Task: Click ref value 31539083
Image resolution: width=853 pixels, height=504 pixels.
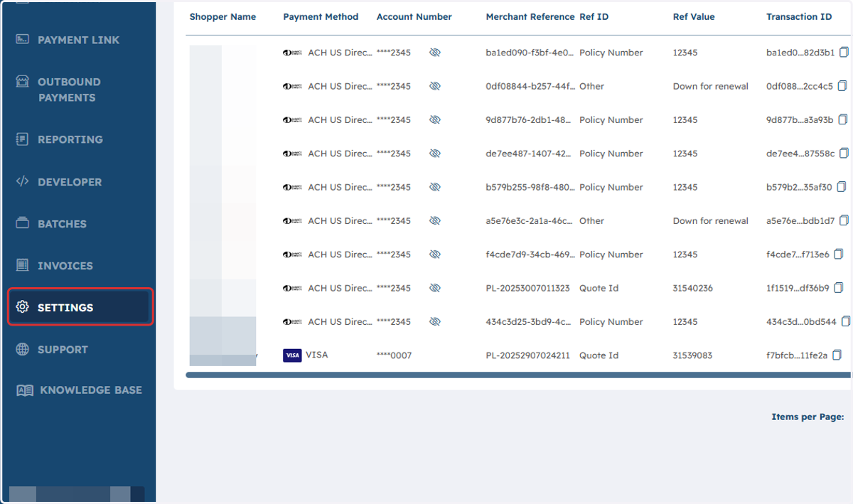Action: pos(693,355)
